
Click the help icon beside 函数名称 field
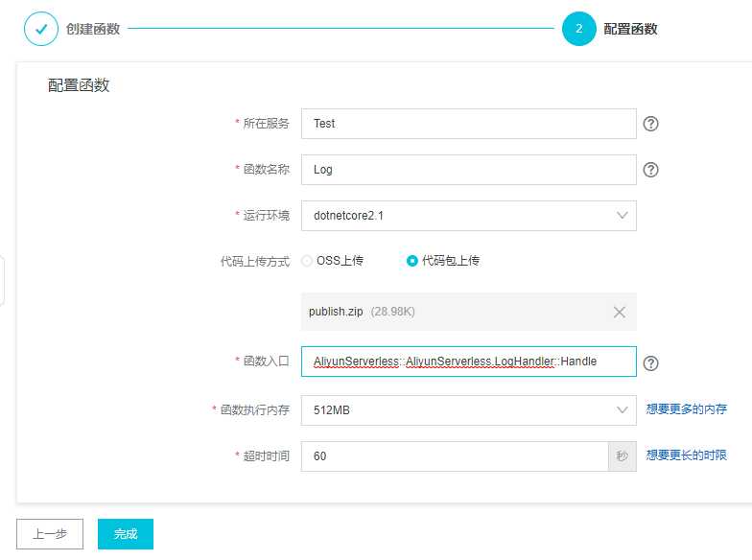click(x=650, y=170)
